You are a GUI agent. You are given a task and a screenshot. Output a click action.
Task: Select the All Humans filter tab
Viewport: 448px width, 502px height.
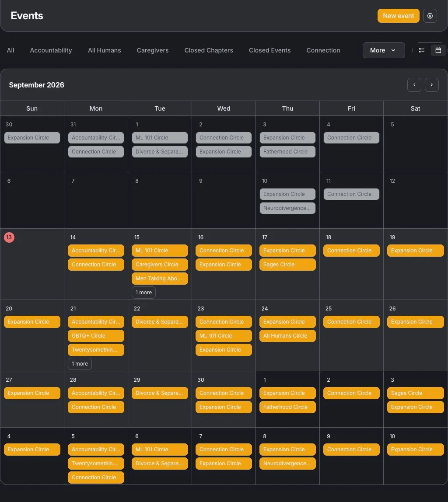pos(105,50)
